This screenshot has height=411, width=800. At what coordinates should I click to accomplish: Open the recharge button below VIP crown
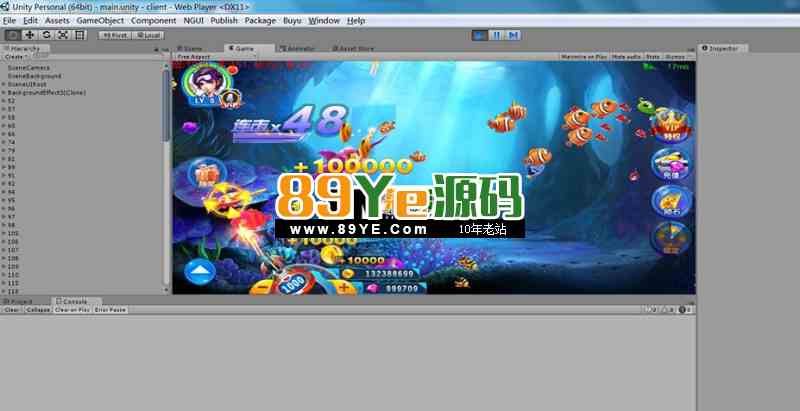point(672,164)
